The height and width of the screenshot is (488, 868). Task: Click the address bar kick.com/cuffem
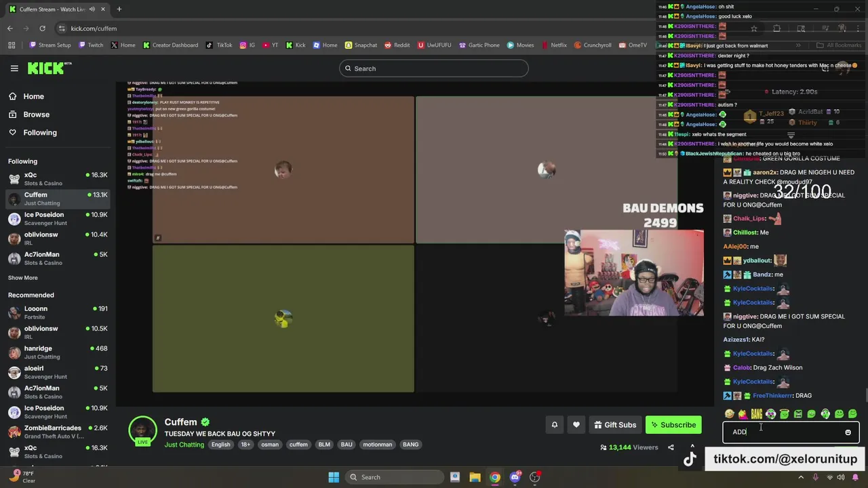[94, 28]
